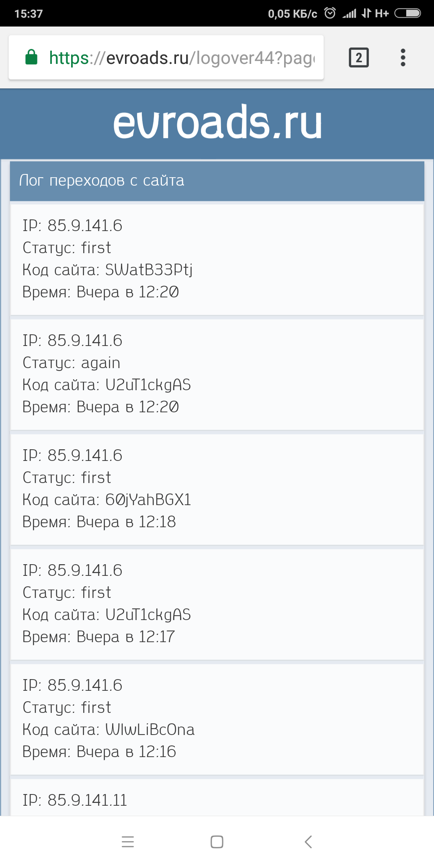Tap the evroads.ru site logo
This screenshot has height=868, width=434.
click(217, 123)
